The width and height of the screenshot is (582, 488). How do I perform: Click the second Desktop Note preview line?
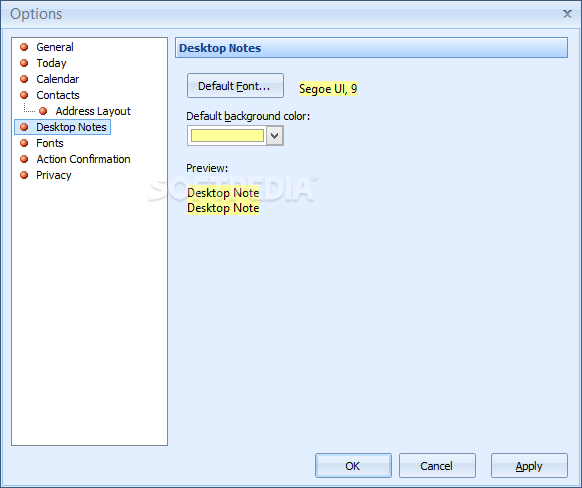pyautogui.click(x=223, y=208)
